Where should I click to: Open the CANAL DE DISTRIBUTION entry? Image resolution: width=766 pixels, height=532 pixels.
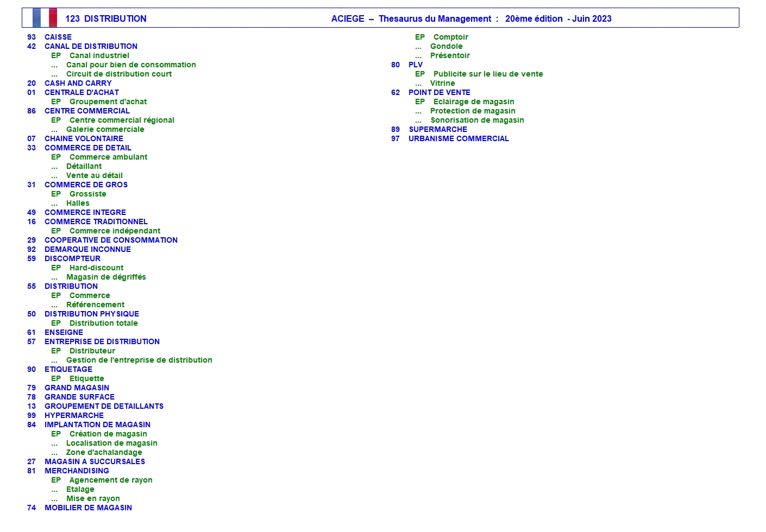[x=91, y=46]
